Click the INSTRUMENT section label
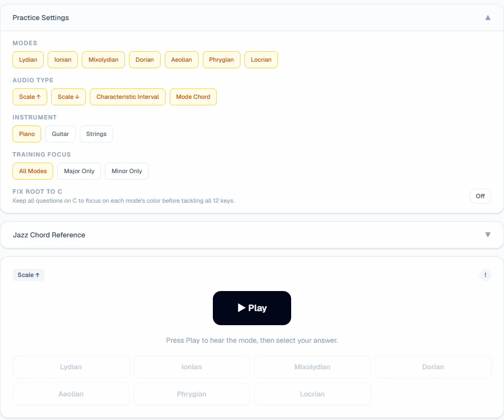Viewport: 504px width, 420px height. coord(35,117)
